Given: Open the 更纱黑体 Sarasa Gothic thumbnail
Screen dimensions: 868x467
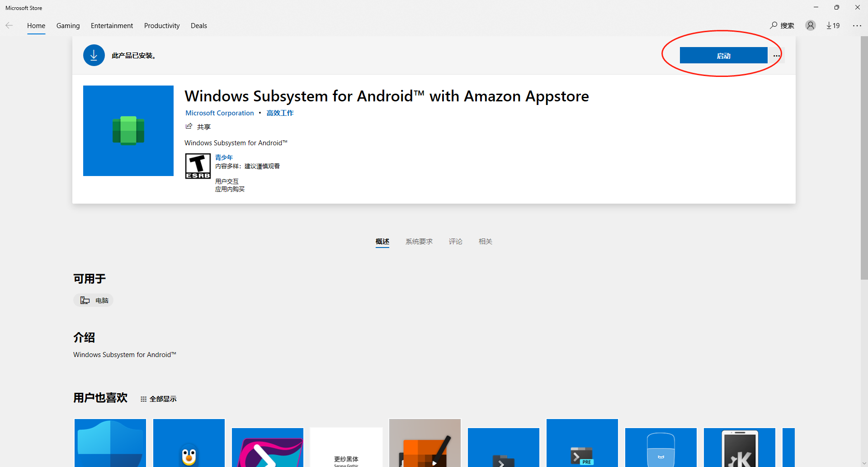Looking at the screenshot, I should [x=346, y=447].
